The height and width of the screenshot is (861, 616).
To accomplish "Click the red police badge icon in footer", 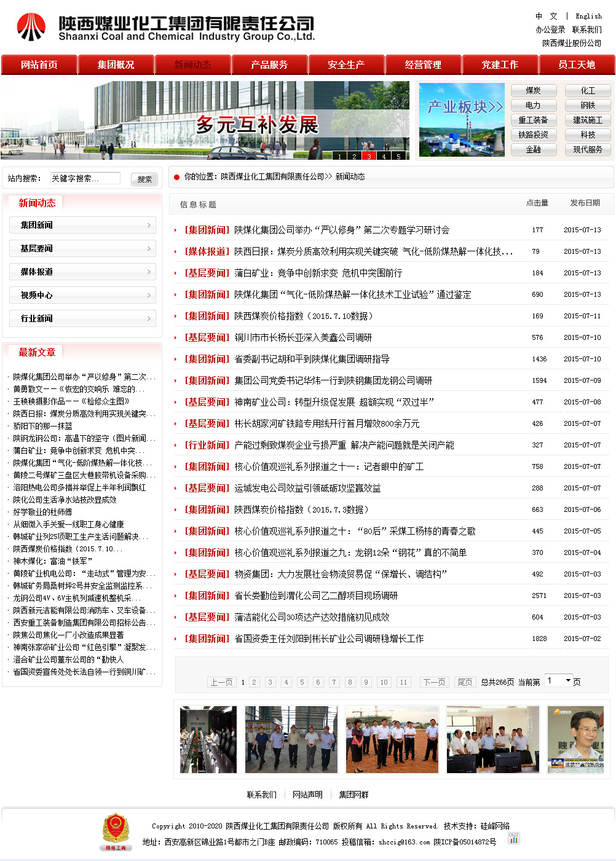I will tap(116, 831).
